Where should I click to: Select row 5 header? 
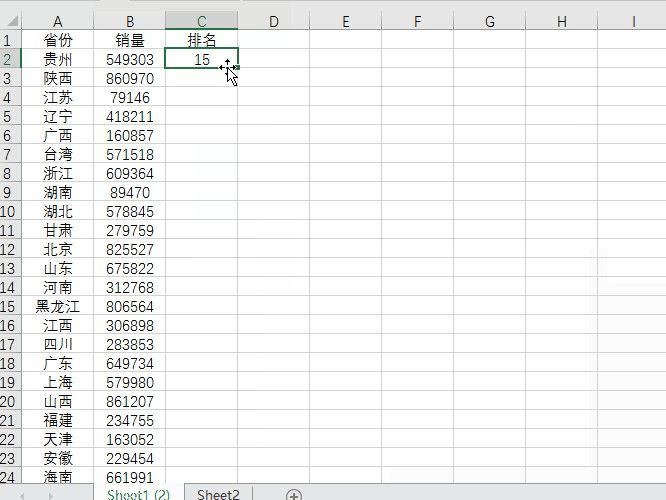pos(10,116)
